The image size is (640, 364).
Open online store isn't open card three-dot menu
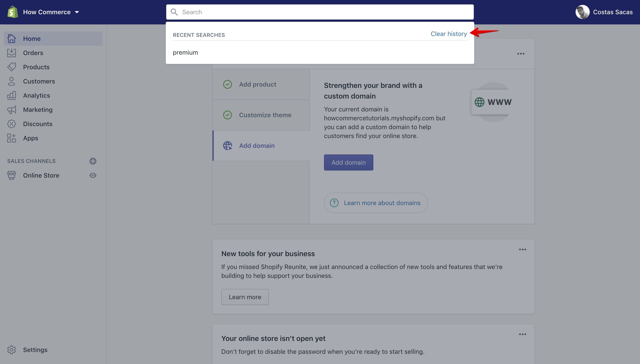(x=522, y=334)
